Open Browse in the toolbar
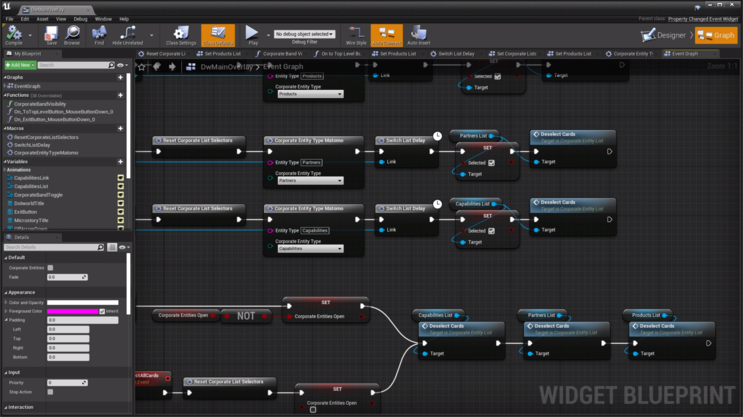The image size is (743, 417). pos(72,34)
